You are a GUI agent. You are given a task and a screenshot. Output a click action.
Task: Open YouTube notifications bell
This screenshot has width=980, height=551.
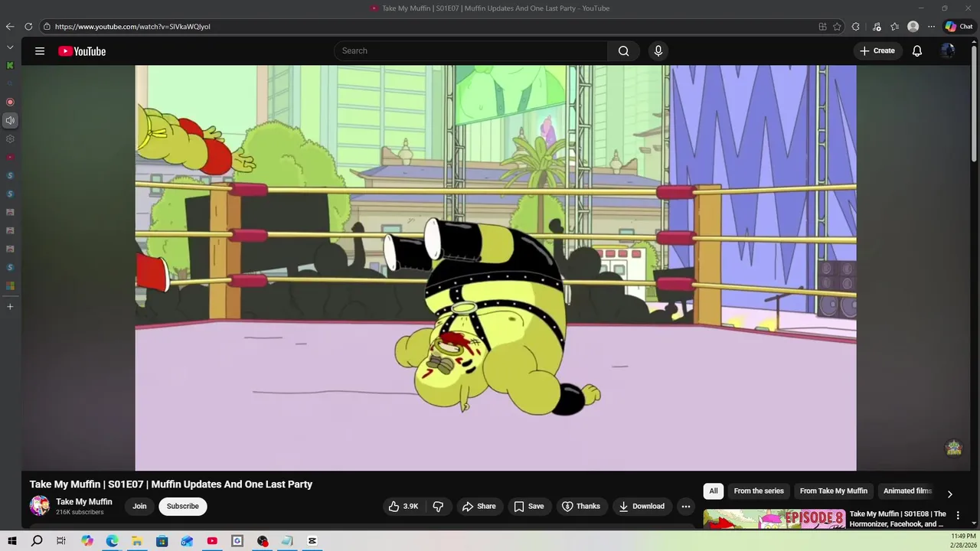916,51
